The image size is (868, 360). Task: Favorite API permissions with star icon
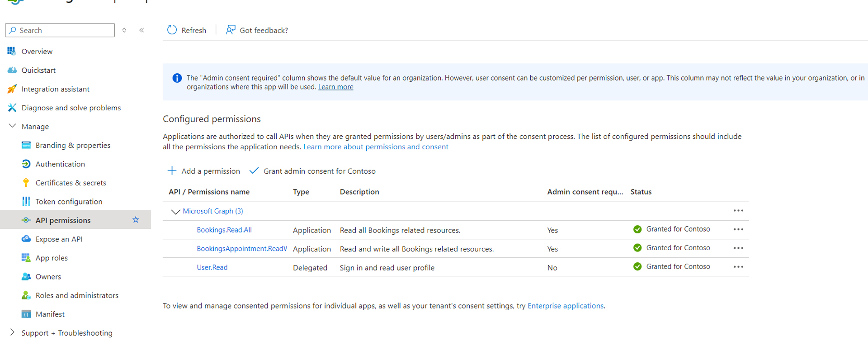point(136,220)
